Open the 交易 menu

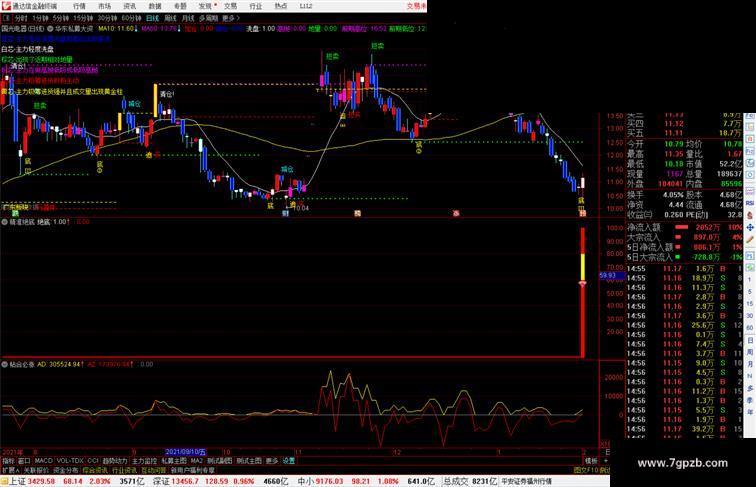(x=230, y=6)
